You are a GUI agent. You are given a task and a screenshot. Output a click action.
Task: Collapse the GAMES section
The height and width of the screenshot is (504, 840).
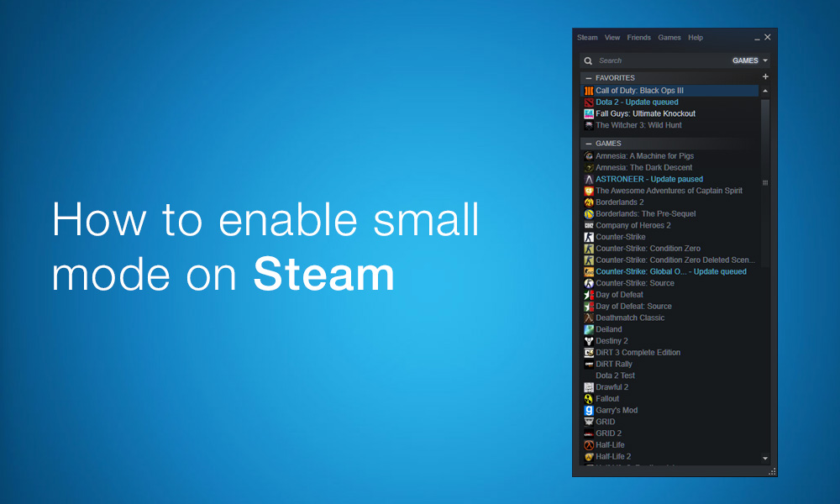click(589, 144)
